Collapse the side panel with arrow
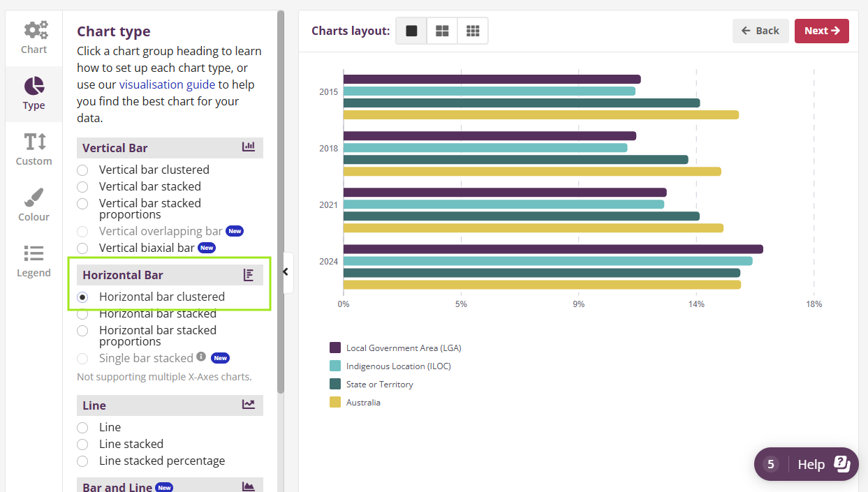 (286, 272)
